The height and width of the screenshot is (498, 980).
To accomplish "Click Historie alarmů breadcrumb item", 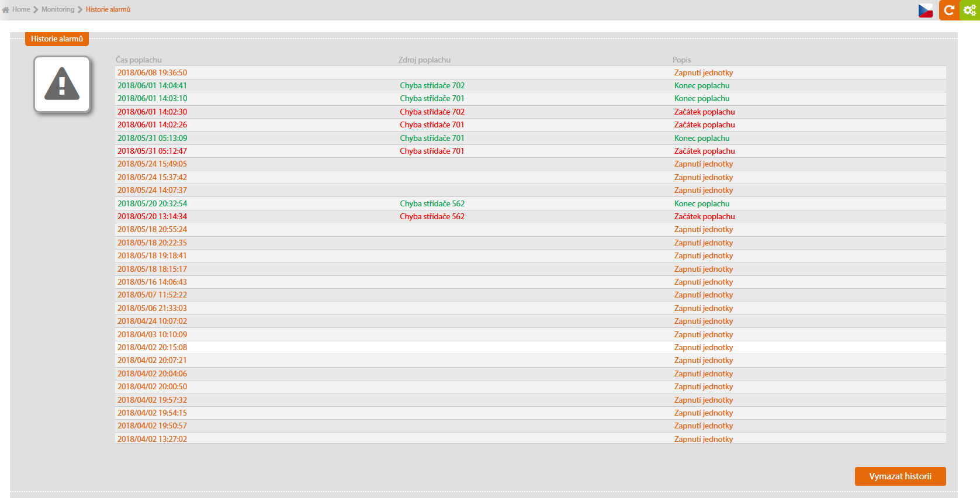I will pyautogui.click(x=108, y=9).
